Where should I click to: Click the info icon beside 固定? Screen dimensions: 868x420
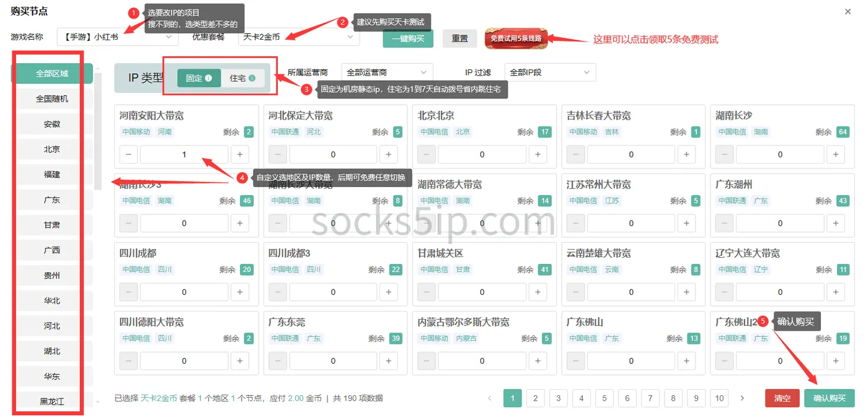(208, 78)
